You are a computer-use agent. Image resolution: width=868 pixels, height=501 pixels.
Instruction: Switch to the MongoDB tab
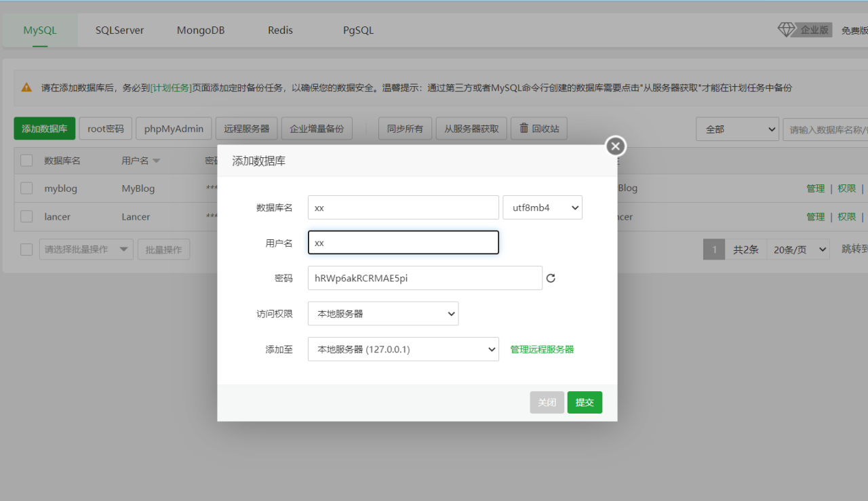click(201, 31)
